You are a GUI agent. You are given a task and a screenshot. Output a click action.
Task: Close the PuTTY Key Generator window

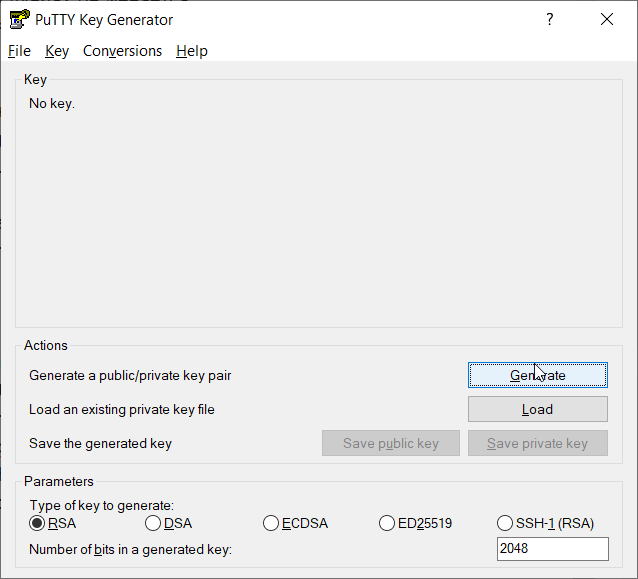point(607,19)
